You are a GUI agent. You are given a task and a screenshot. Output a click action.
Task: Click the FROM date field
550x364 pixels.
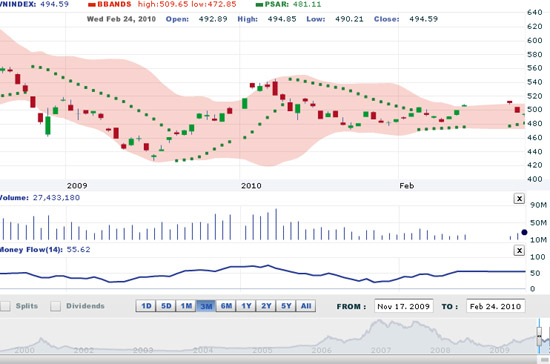point(404,306)
